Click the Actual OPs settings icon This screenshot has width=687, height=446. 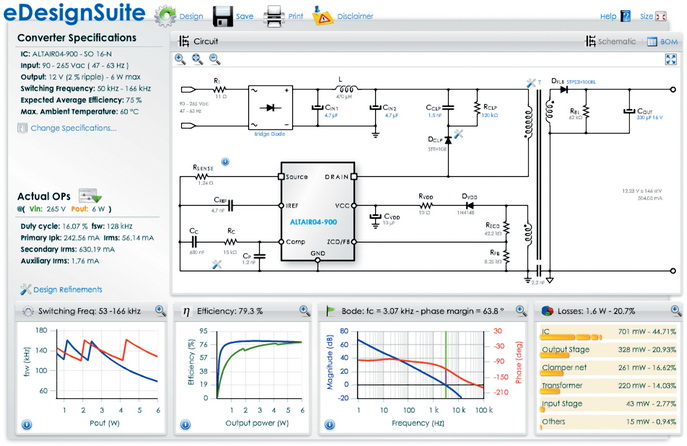click(90, 195)
